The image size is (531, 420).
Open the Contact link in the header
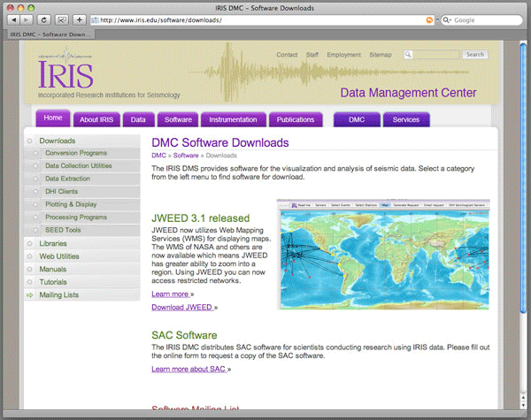click(287, 55)
